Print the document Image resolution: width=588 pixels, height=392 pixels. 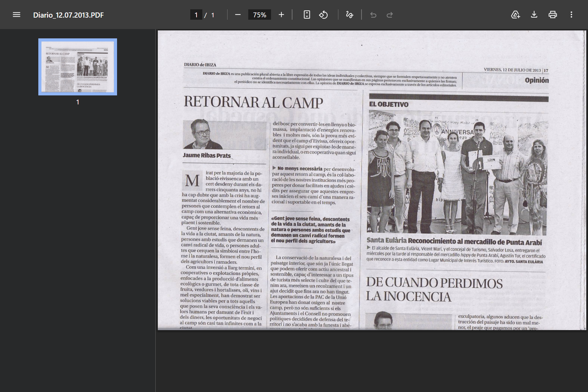(553, 15)
